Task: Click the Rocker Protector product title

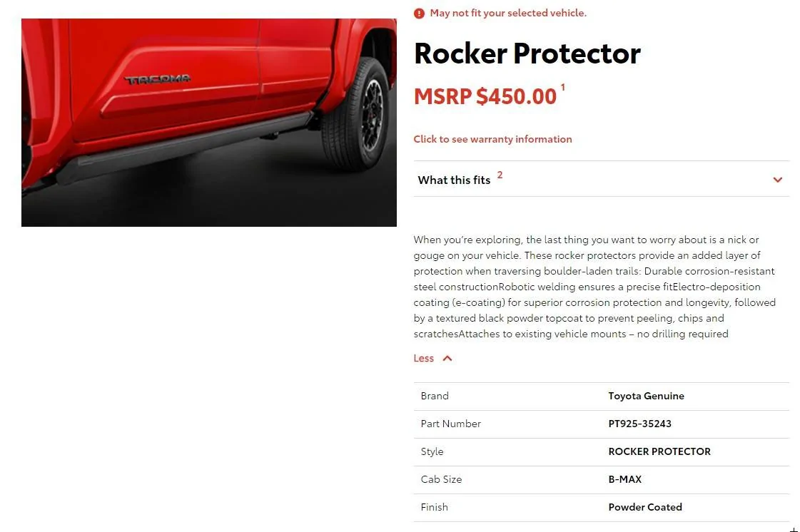Action: [x=527, y=53]
